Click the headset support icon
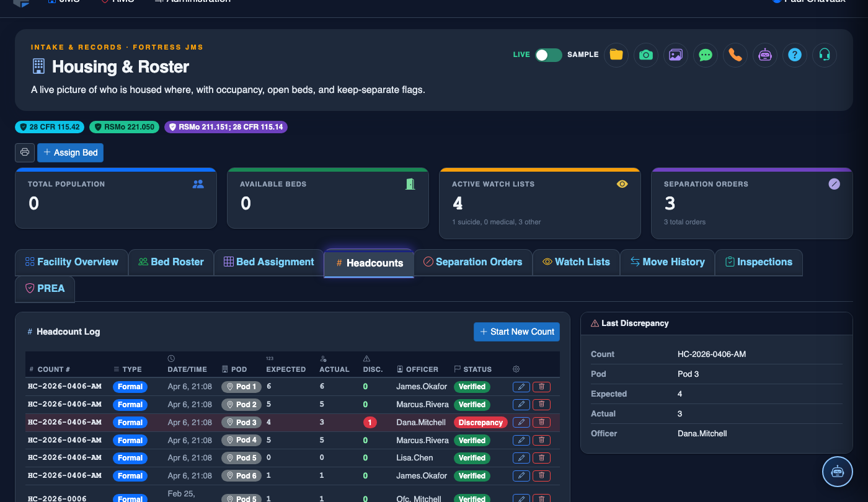This screenshot has height=502, width=868. (x=824, y=55)
